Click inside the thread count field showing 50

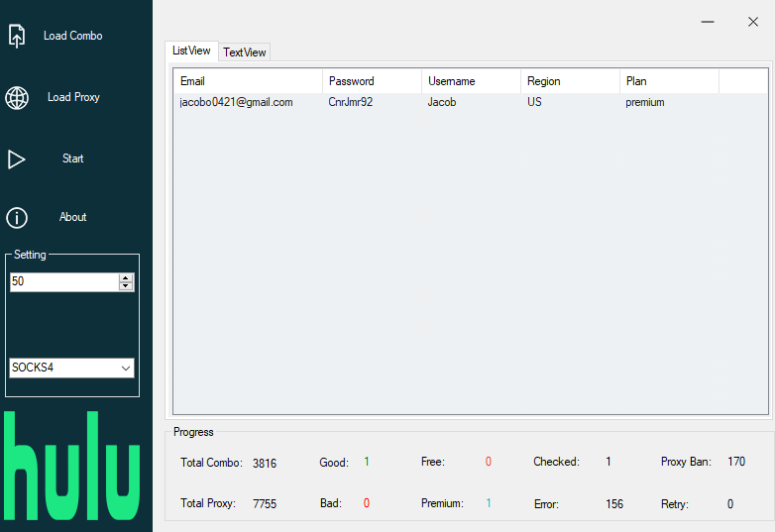(64, 281)
